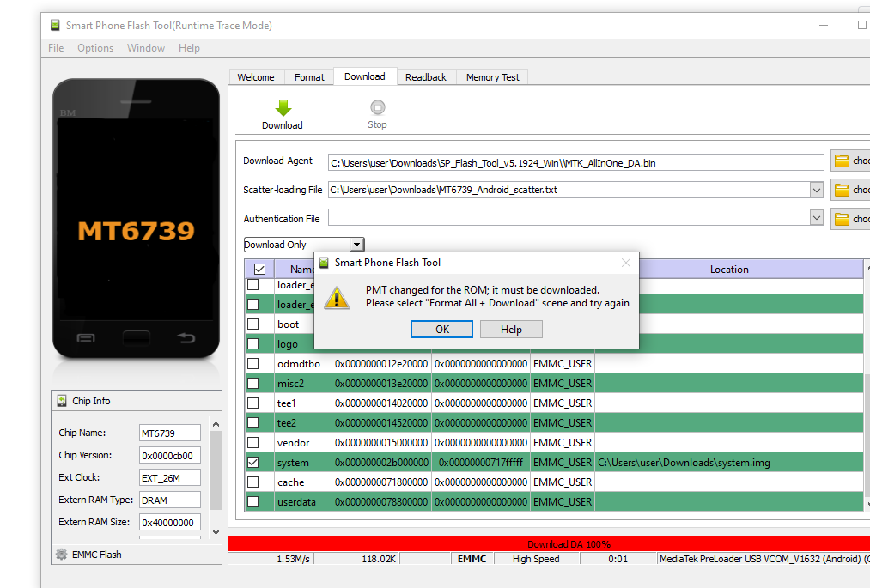Open the Window menu
This screenshot has height=588, width=870.
tap(145, 48)
